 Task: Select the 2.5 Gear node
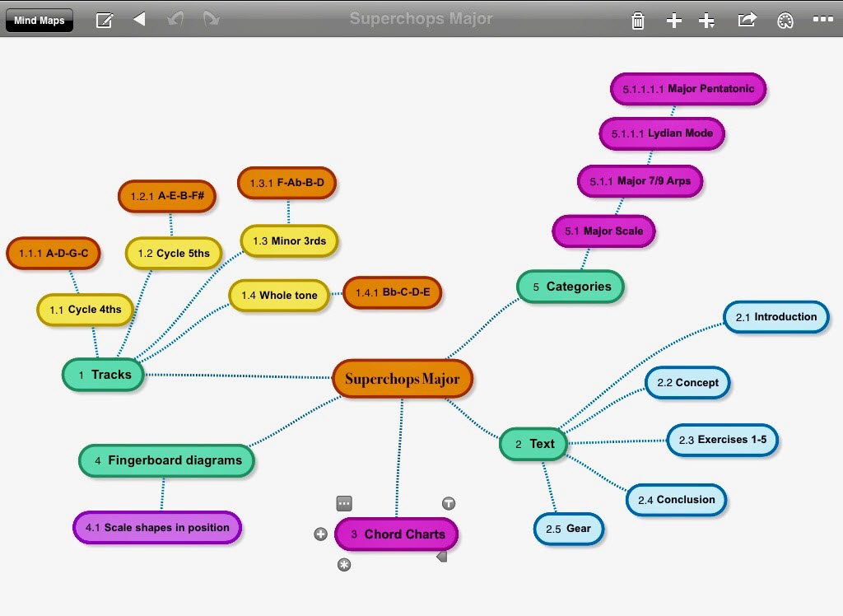pyautogui.click(x=569, y=529)
